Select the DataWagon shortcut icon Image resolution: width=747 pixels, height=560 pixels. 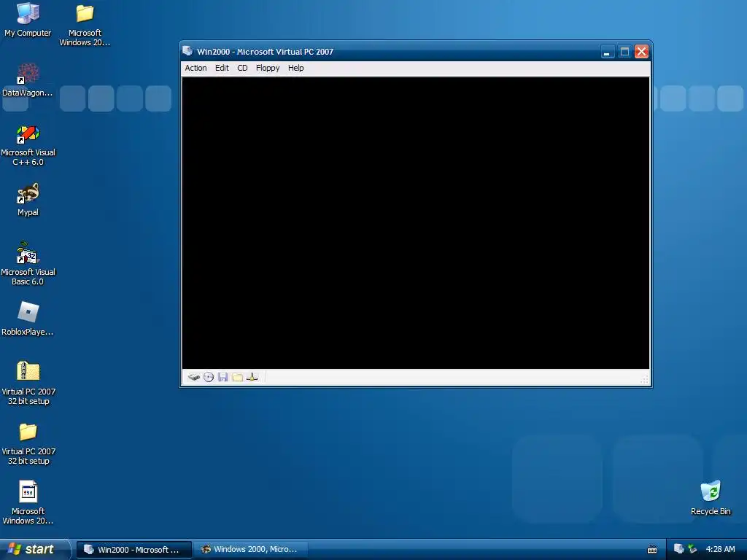(x=28, y=80)
